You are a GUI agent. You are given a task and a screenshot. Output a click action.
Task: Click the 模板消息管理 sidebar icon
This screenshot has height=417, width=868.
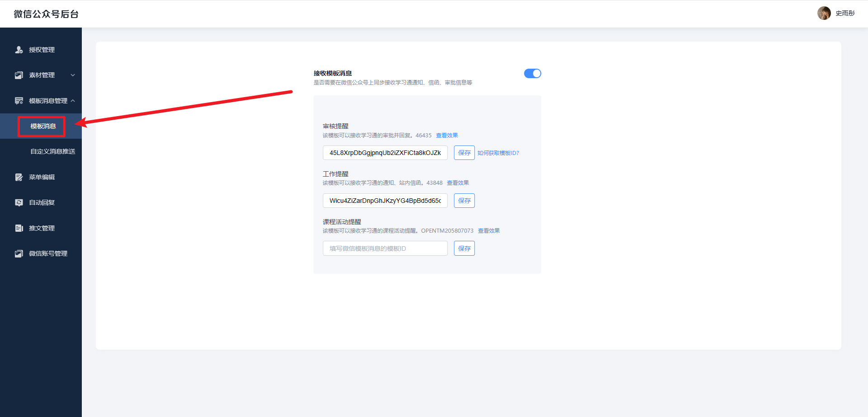(19, 101)
